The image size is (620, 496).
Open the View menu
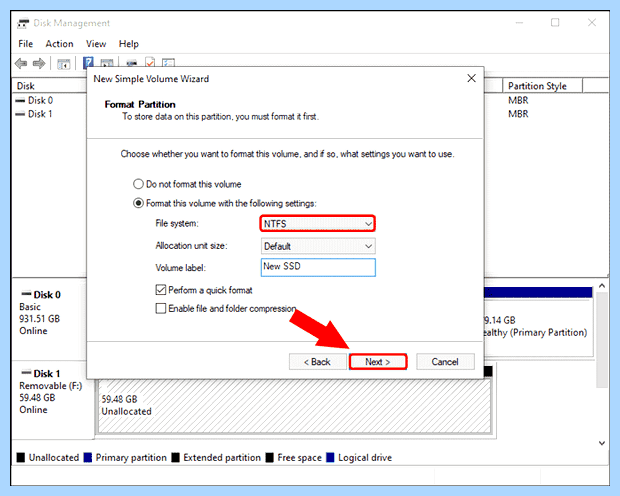96,44
